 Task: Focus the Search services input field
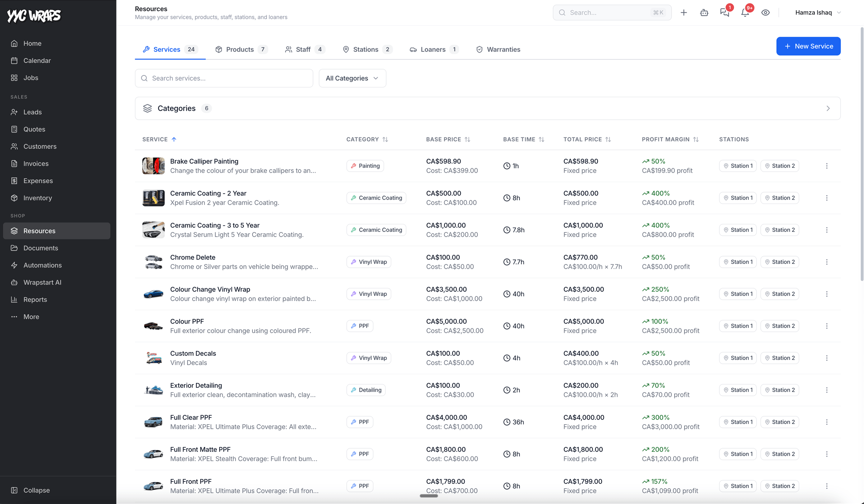point(224,78)
